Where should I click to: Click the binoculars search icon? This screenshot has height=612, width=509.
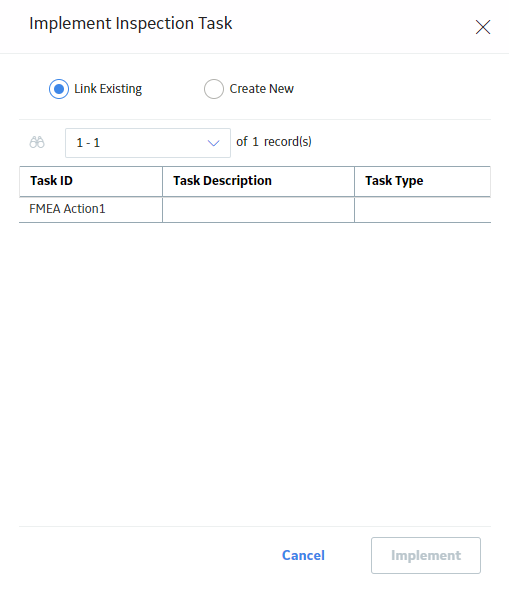(x=37, y=142)
